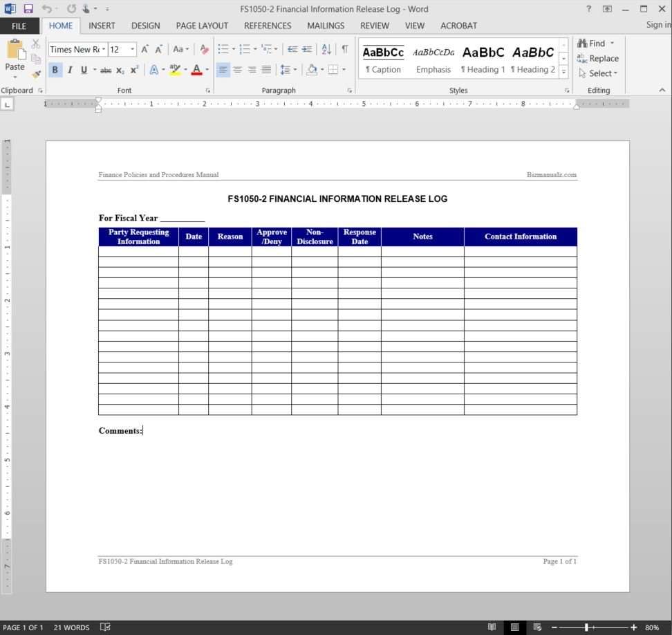Open the font size dropdown
Image resolution: width=672 pixels, height=635 pixels.
click(x=133, y=49)
